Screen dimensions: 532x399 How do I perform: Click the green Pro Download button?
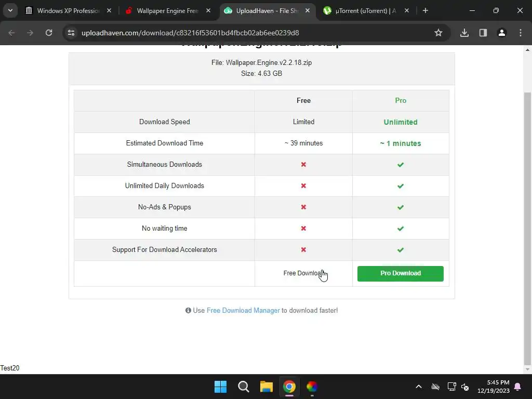coord(401,273)
